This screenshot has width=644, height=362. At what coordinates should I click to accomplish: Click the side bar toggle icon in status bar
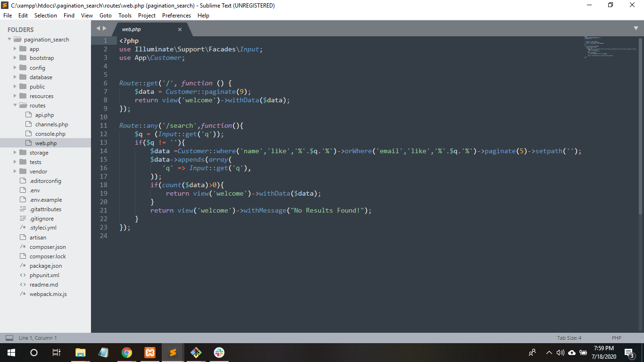pyautogui.click(x=9, y=338)
